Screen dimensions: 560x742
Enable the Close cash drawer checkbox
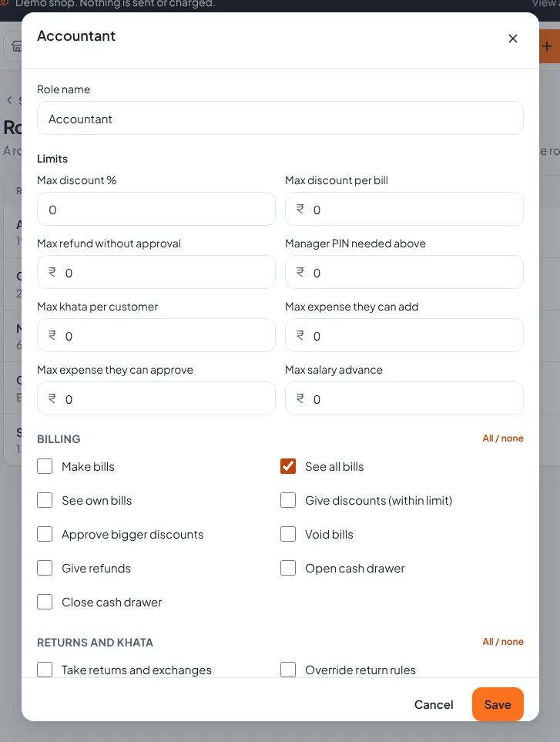tap(45, 602)
